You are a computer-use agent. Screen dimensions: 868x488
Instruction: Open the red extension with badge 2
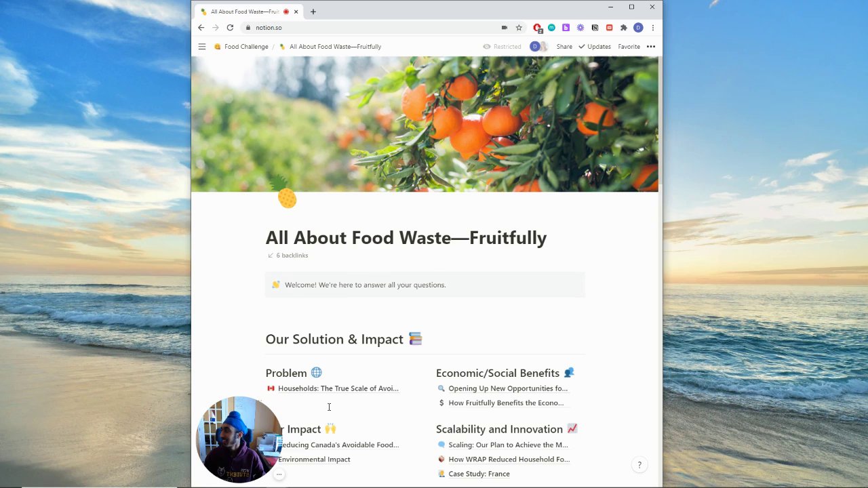click(x=537, y=28)
